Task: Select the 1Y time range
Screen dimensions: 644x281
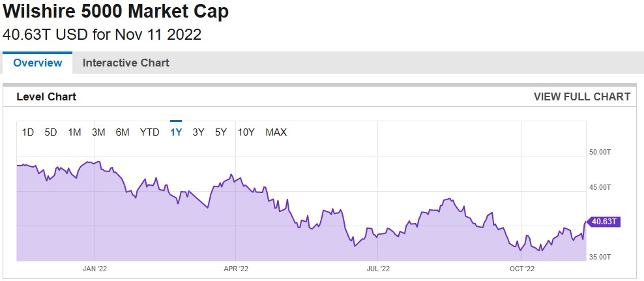Action: coord(175,132)
